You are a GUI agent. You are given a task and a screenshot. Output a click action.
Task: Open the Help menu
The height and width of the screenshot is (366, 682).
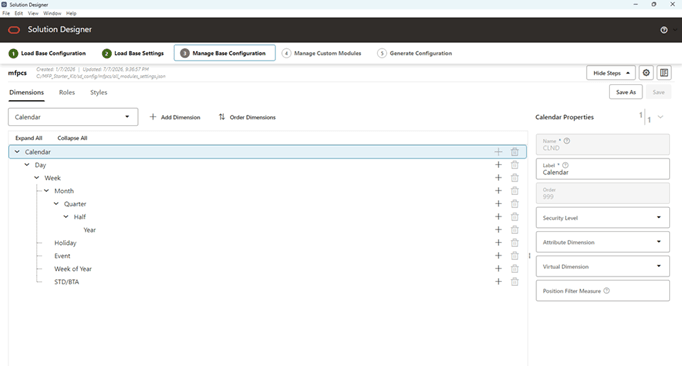click(71, 13)
